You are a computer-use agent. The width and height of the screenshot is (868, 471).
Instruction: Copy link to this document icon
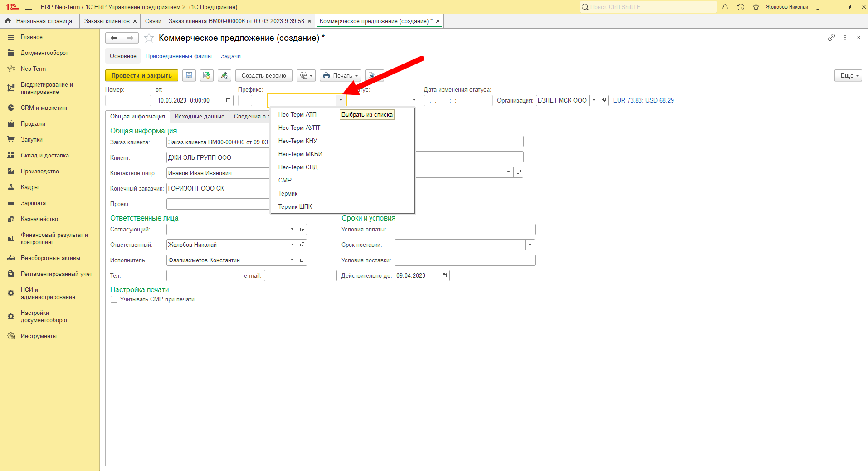point(831,38)
